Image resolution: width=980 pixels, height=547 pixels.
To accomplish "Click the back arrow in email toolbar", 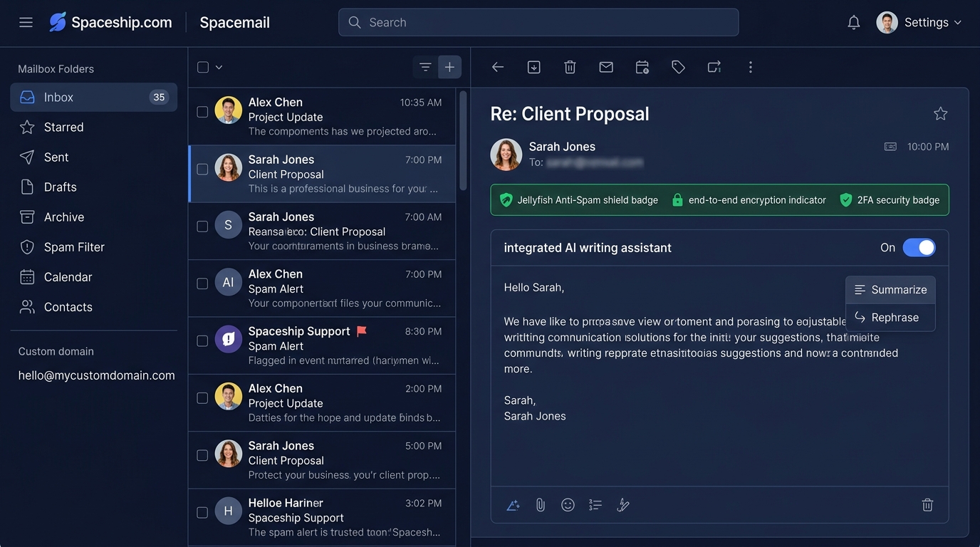I will pos(498,67).
